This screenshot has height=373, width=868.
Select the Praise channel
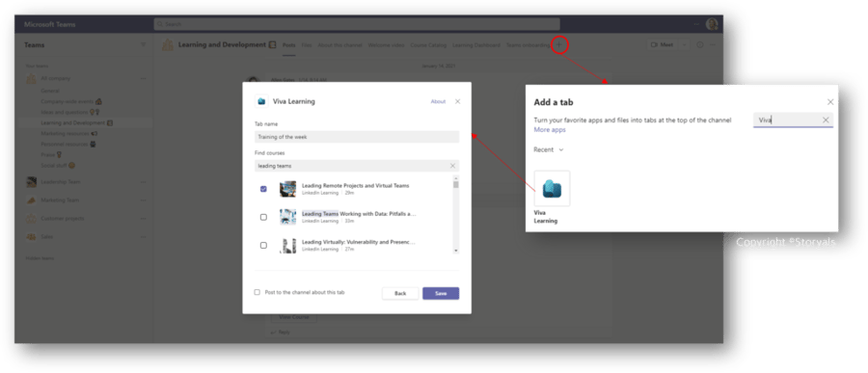[51, 155]
